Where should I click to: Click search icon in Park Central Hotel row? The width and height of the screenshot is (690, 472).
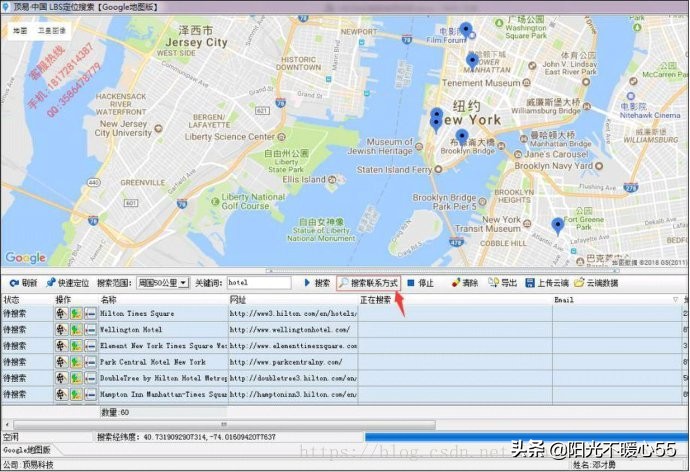61,362
